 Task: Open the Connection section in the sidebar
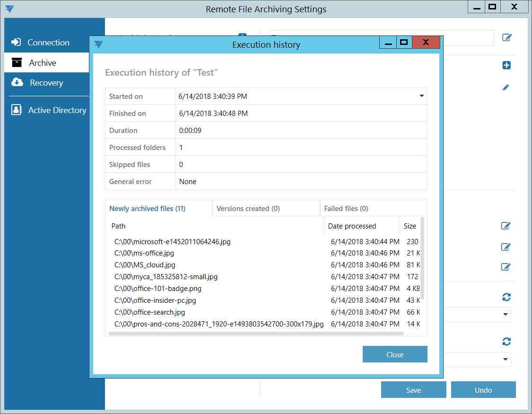coord(48,43)
